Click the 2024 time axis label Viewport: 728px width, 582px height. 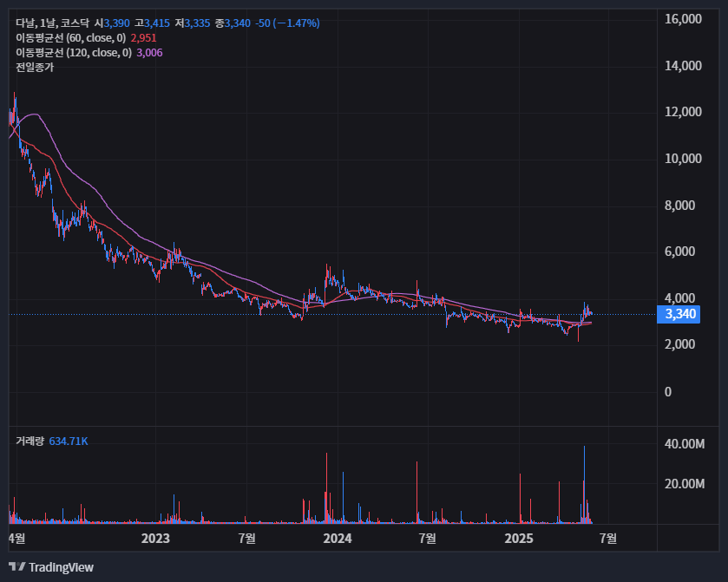coord(338,539)
